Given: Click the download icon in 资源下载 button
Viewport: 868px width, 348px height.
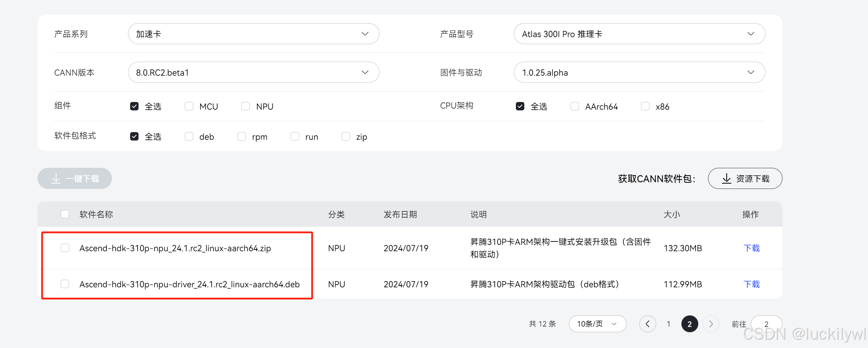Looking at the screenshot, I should tap(726, 178).
